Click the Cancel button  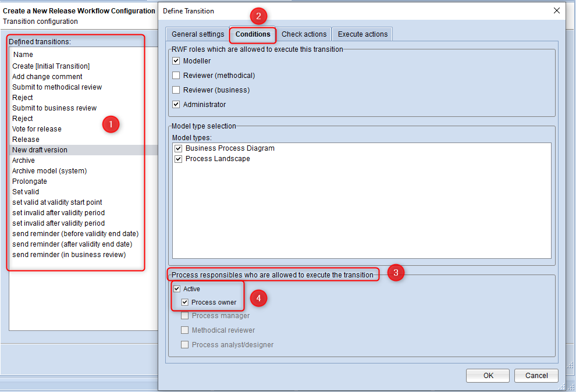click(x=536, y=376)
